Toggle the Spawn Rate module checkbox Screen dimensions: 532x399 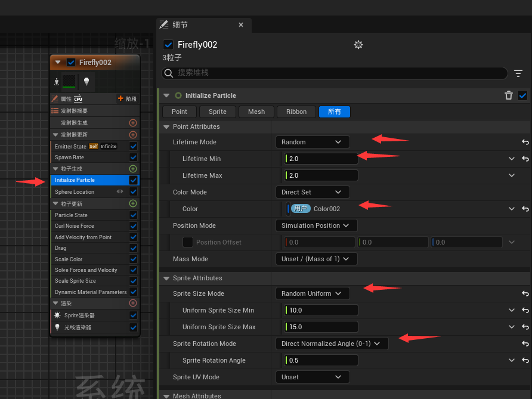134,157
